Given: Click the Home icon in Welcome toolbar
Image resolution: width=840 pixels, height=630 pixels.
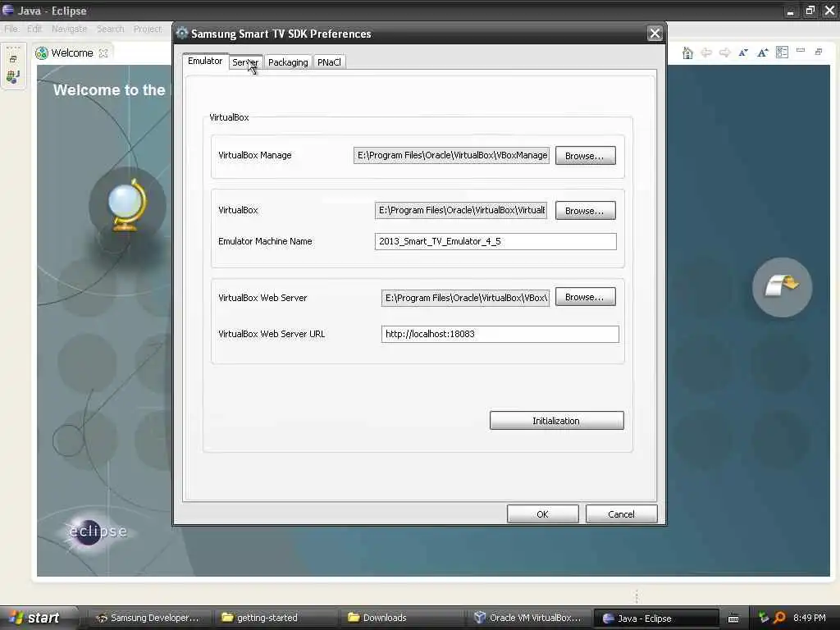Looking at the screenshot, I should (688, 52).
